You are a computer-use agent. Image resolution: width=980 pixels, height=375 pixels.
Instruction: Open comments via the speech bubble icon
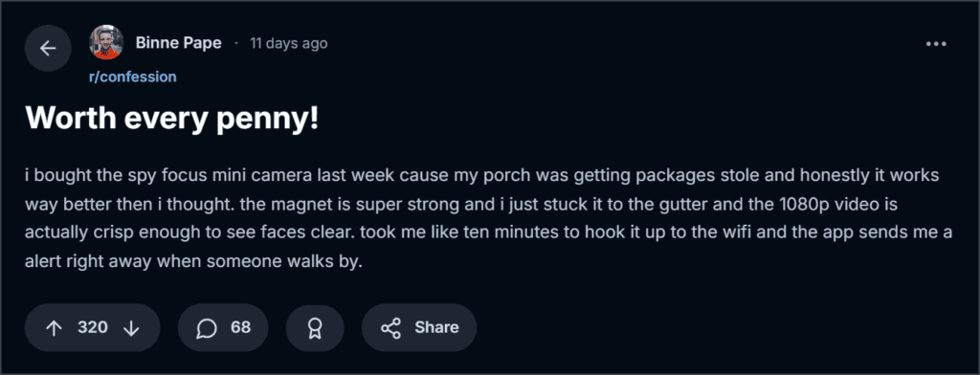(x=207, y=328)
